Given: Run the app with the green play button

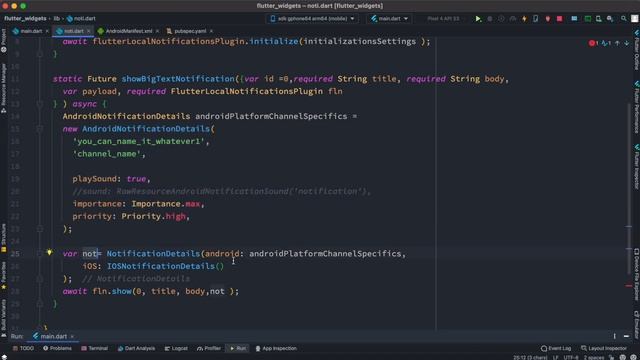Looking at the screenshot, I should tap(478, 19).
